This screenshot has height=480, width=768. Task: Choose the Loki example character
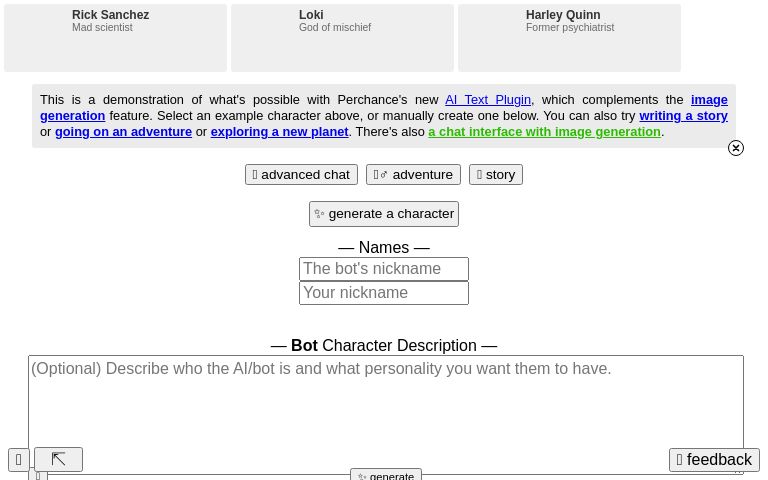click(x=342, y=38)
